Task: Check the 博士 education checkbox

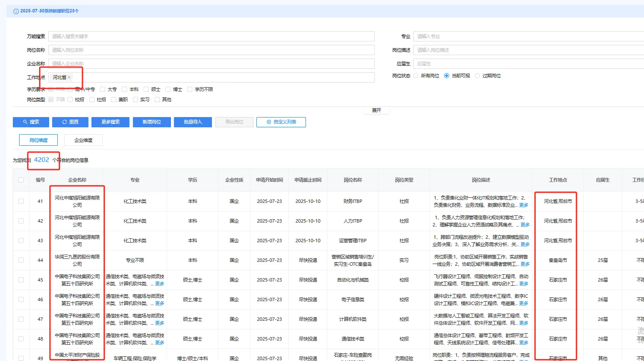Action: [168, 89]
